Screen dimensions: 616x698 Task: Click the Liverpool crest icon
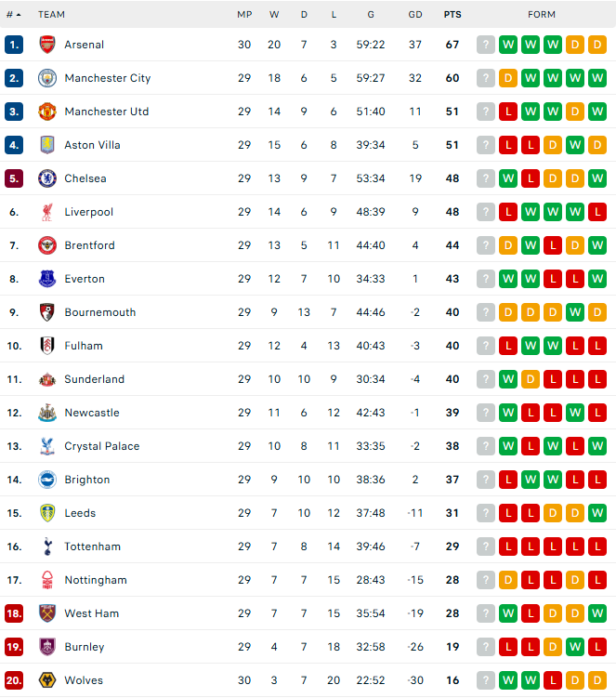click(47, 212)
